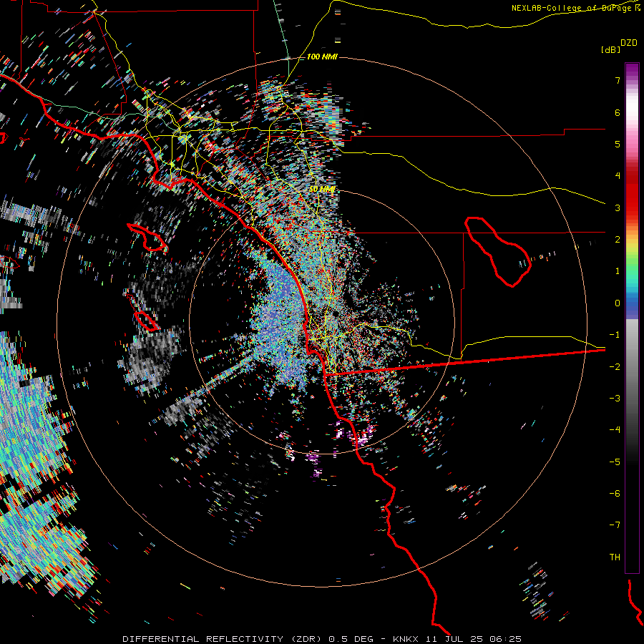Click the -5 value on the dB scale
Screen dimensions: 644x644
615,462
